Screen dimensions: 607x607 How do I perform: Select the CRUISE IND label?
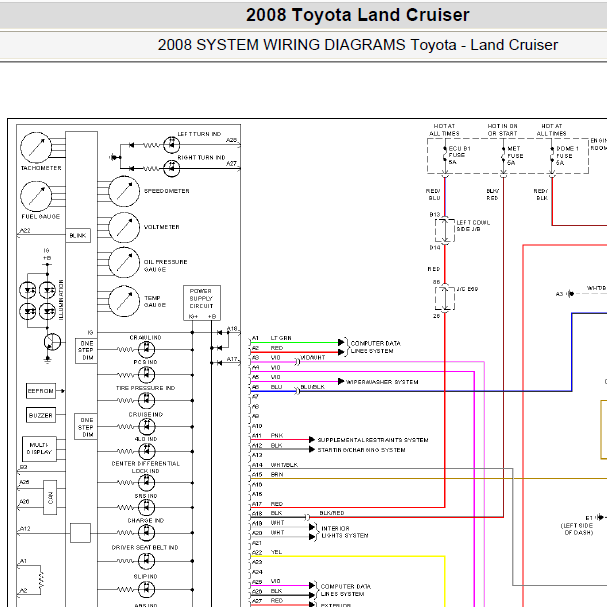[x=146, y=415]
